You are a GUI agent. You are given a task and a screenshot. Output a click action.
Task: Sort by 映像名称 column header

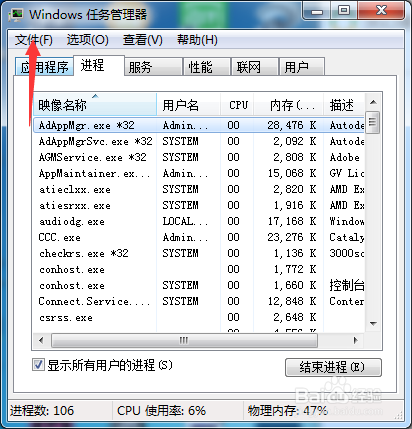pos(95,105)
